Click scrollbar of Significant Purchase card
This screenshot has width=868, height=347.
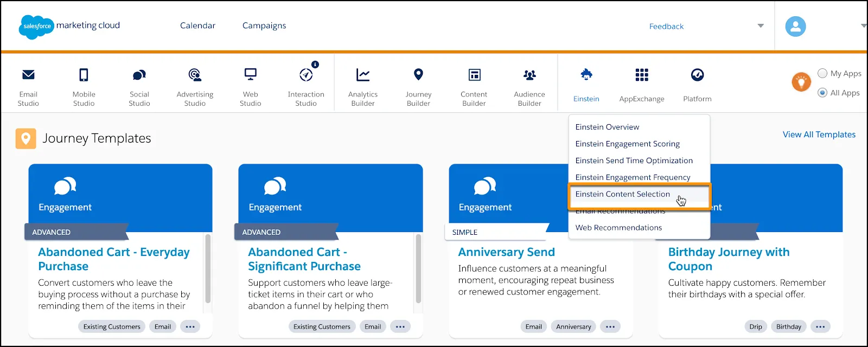(x=418, y=268)
